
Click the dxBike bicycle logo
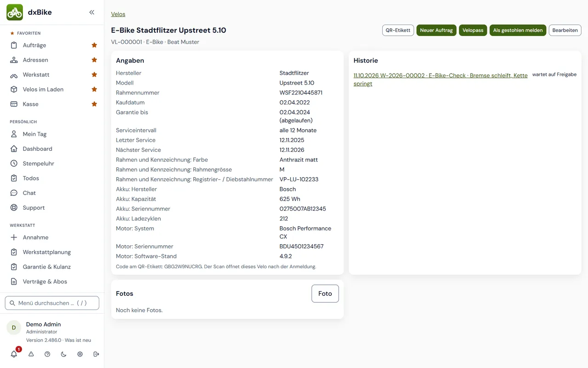click(x=15, y=12)
